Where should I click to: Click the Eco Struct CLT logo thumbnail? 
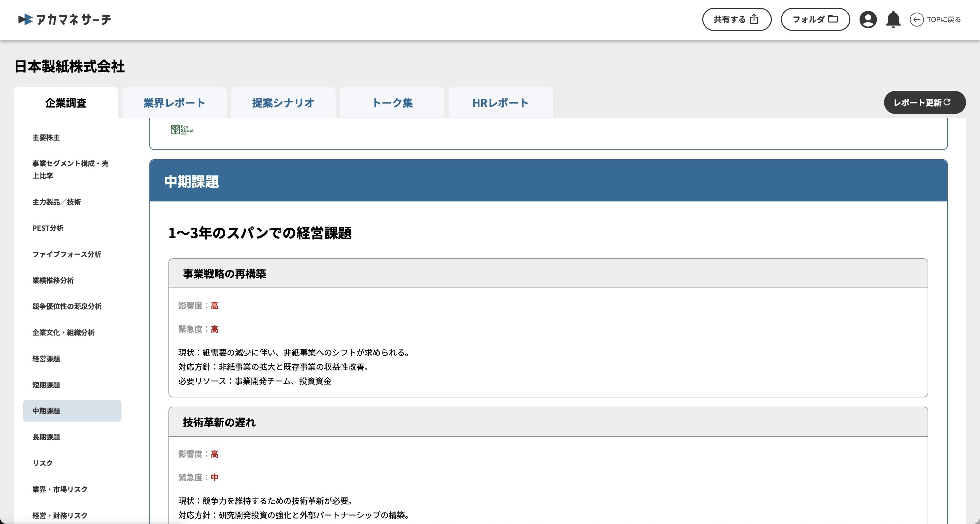coord(182,130)
